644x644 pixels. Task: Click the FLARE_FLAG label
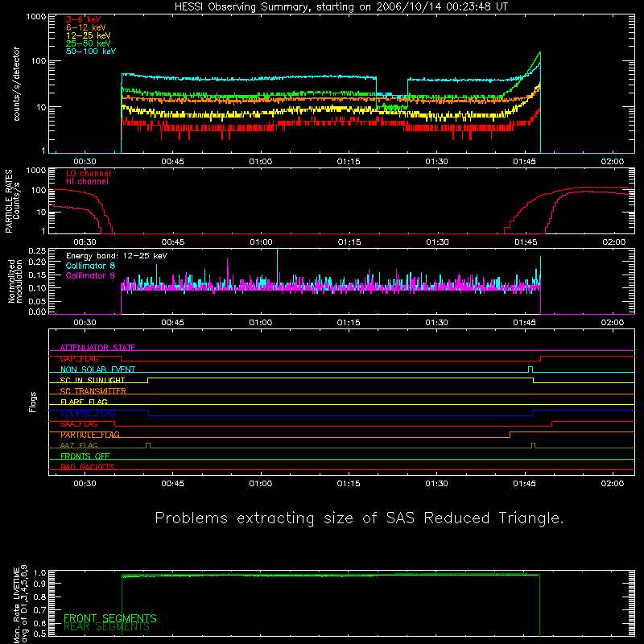point(84,402)
